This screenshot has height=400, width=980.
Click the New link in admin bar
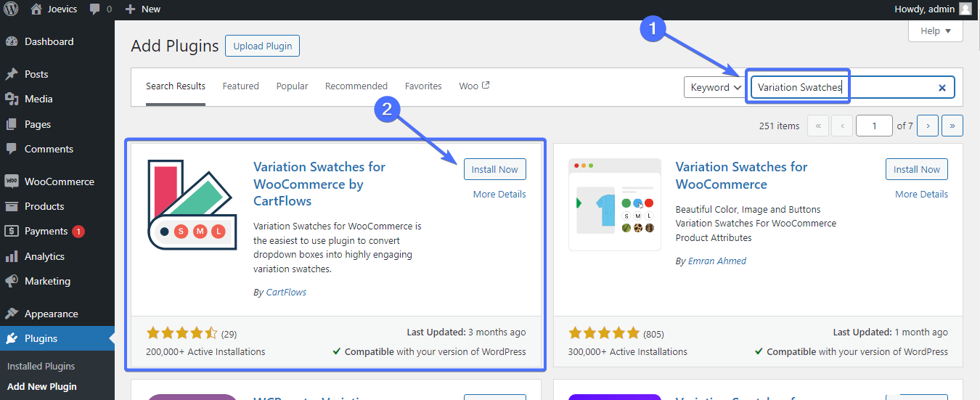pyautogui.click(x=151, y=9)
